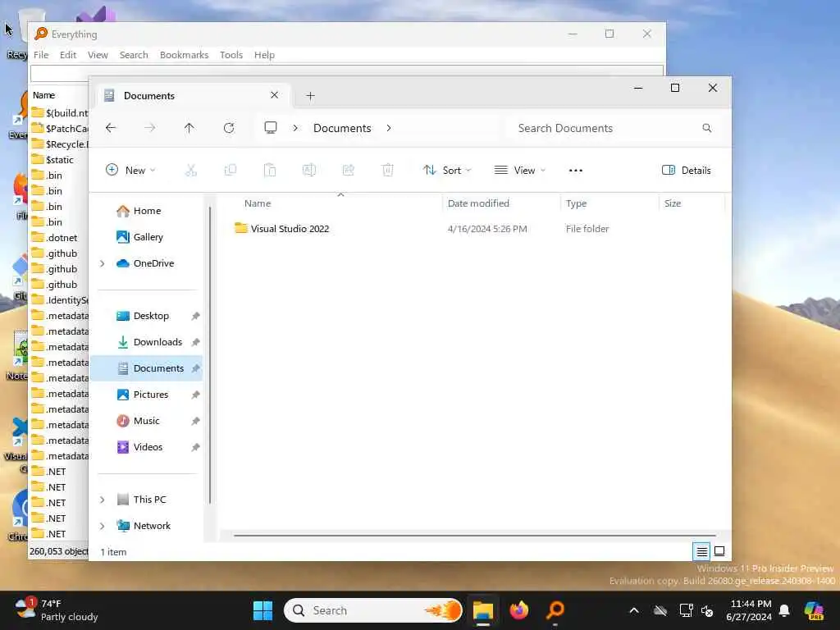Select Videos in quick access
This screenshot has width=840, height=630.
tap(146, 447)
